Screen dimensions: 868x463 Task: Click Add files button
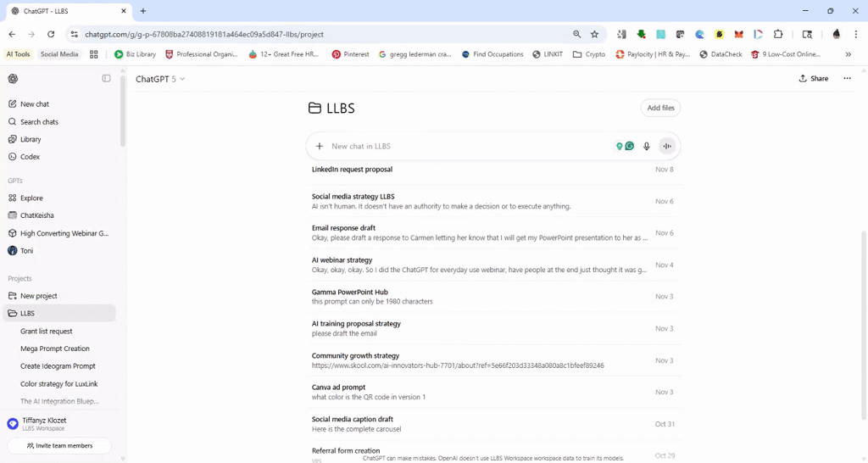coord(660,108)
